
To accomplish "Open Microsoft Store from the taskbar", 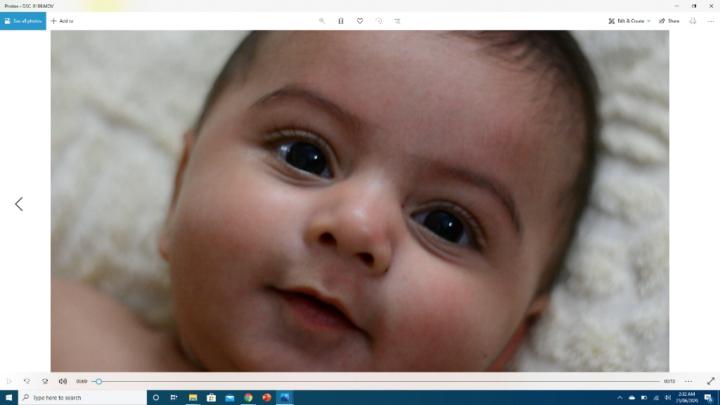I will coord(211,398).
